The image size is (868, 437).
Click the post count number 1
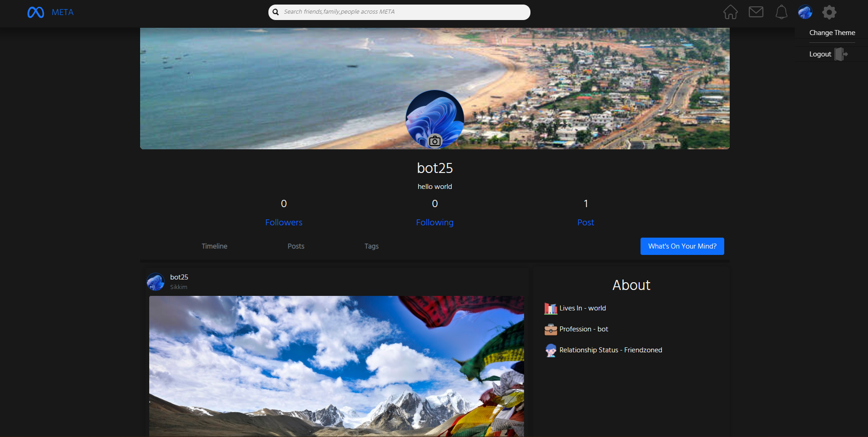[586, 203]
